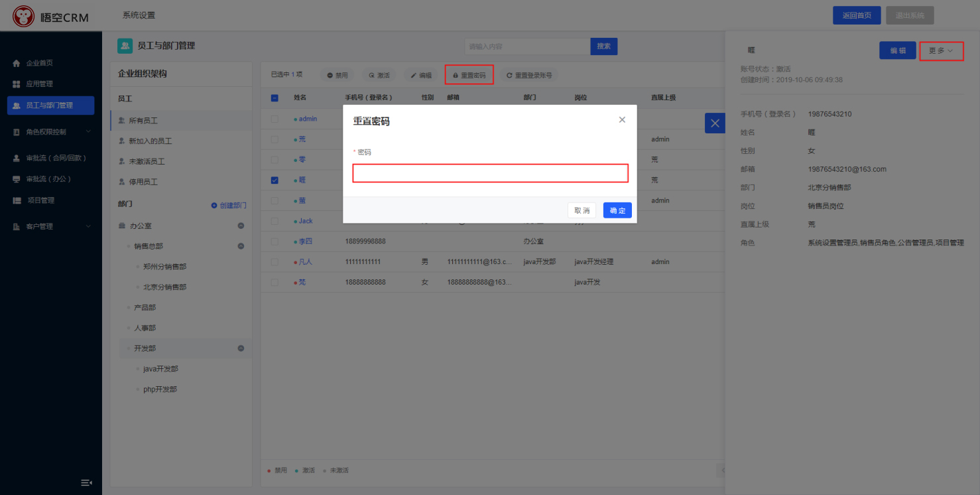The width and height of the screenshot is (980, 495).
Task: Click the green 员工与部门管理 page header icon
Action: 125,46
